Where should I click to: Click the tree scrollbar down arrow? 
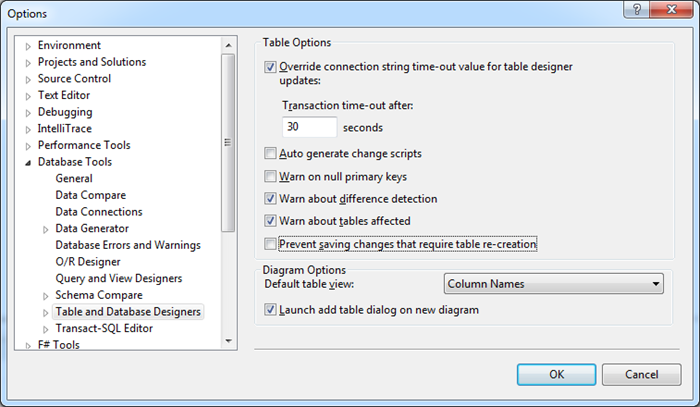[228, 341]
